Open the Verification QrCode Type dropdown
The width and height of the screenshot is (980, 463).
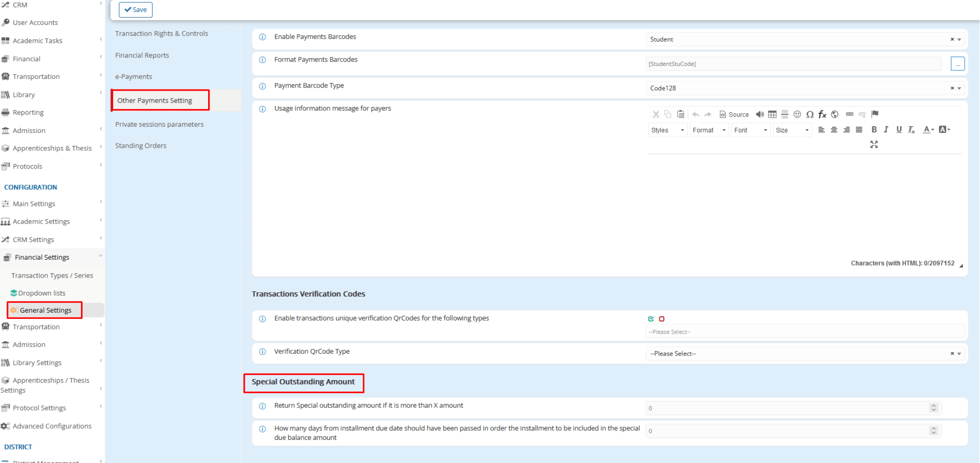[x=804, y=354]
